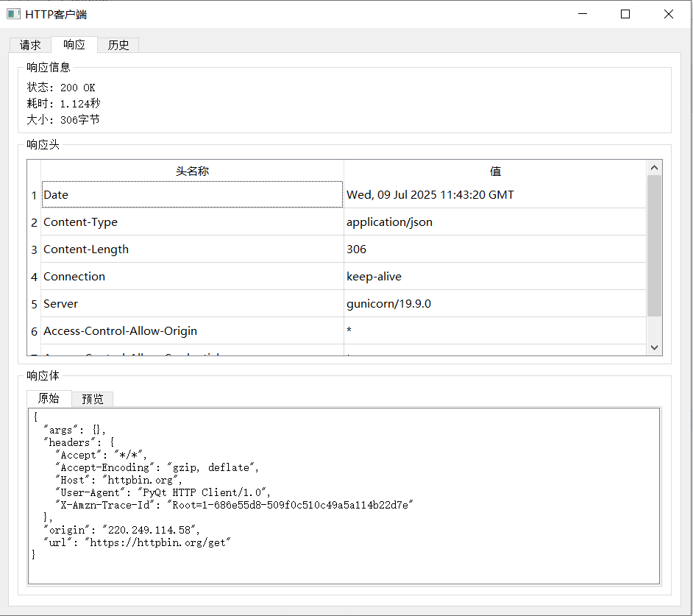Image resolution: width=693 pixels, height=616 pixels.
Task: Click the response headers scrollbar thumb
Action: click(x=655, y=246)
